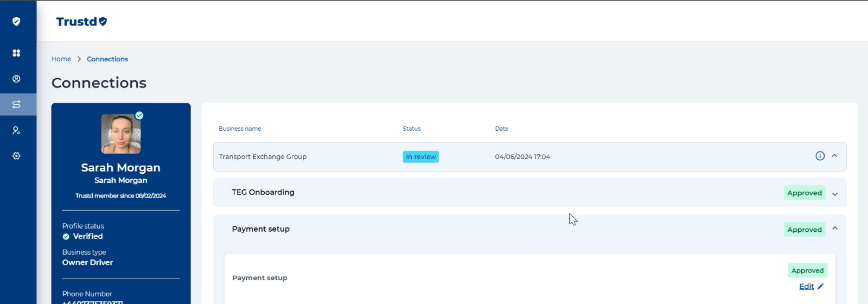The image size is (868, 304).
Task: Click the verified badge on Sarah Morgan's photo
Action: coord(139,115)
